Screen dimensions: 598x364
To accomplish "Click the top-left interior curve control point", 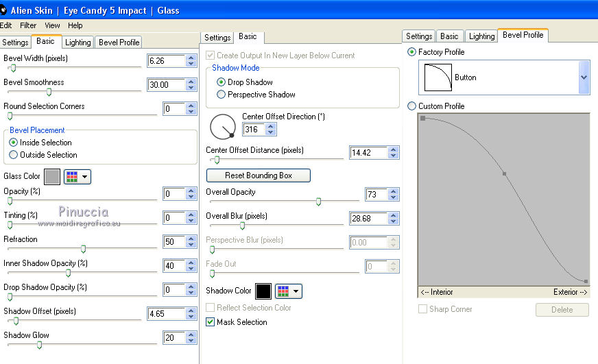I will 423,119.
